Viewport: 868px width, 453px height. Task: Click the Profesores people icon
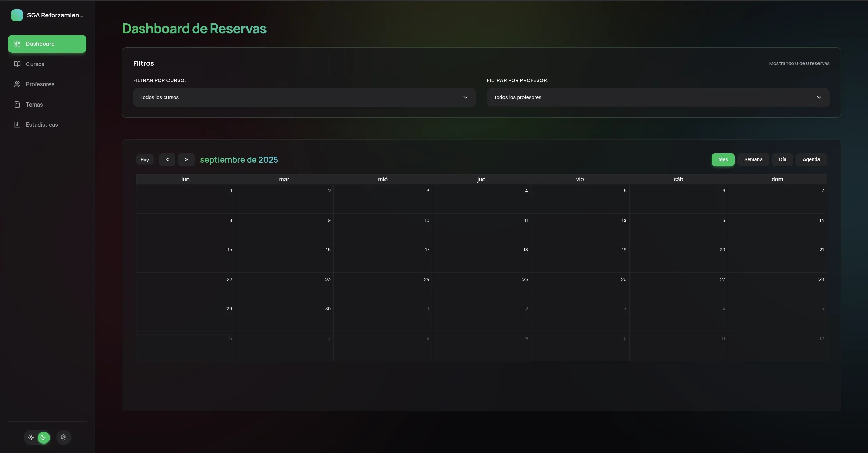click(17, 84)
